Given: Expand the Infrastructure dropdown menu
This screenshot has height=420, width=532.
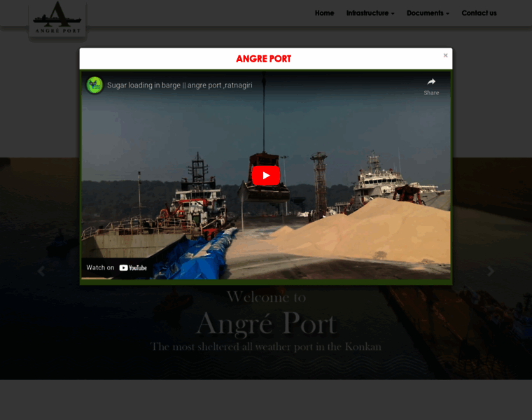Looking at the screenshot, I should click(370, 13).
